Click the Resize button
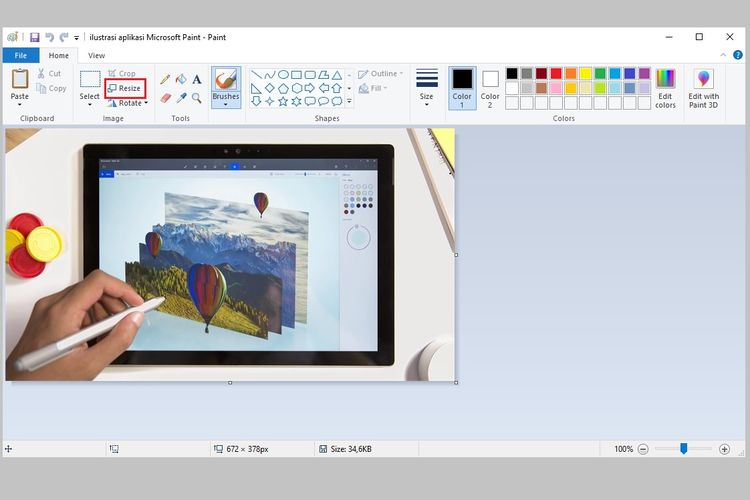Image resolution: width=750 pixels, height=500 pixels. (125, 89)
